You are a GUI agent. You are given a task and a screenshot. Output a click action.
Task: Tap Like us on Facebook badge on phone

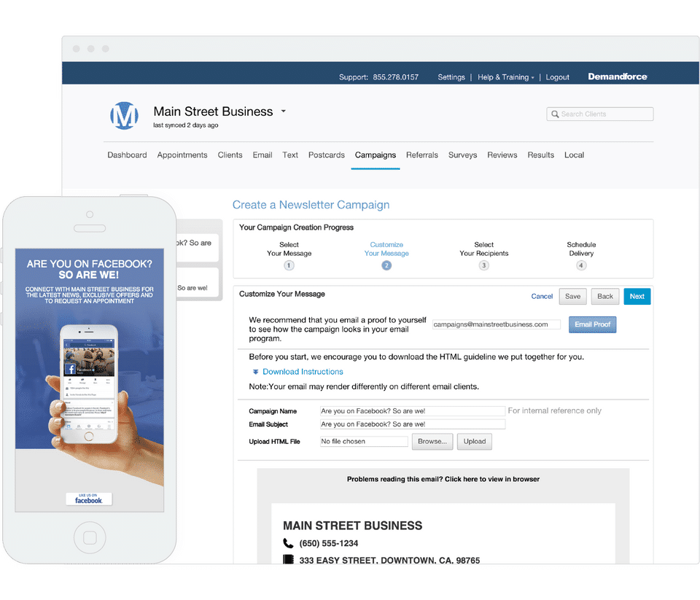[89, 499]
